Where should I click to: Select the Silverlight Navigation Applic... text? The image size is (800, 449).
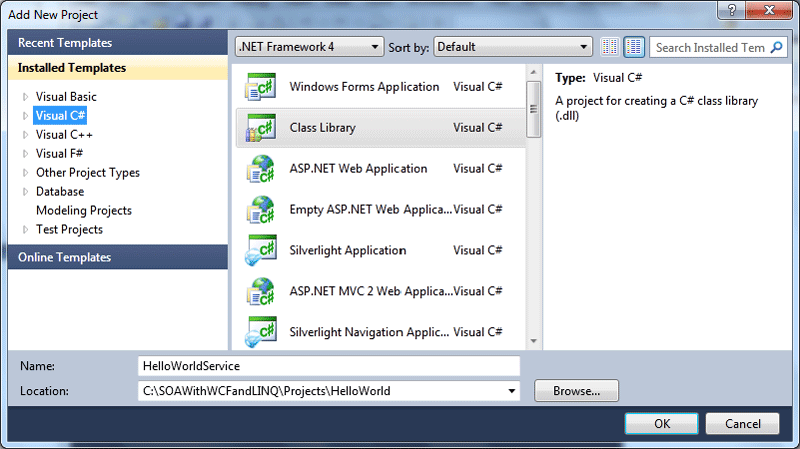click(x=369, y=332)
